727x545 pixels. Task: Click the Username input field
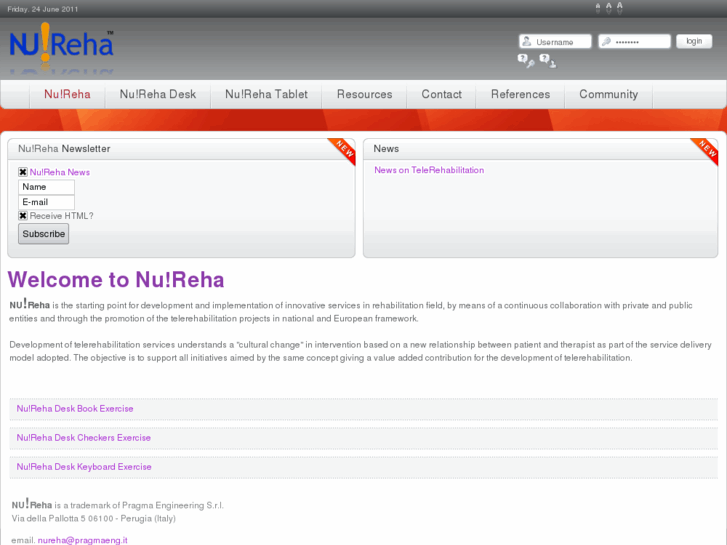555,41
